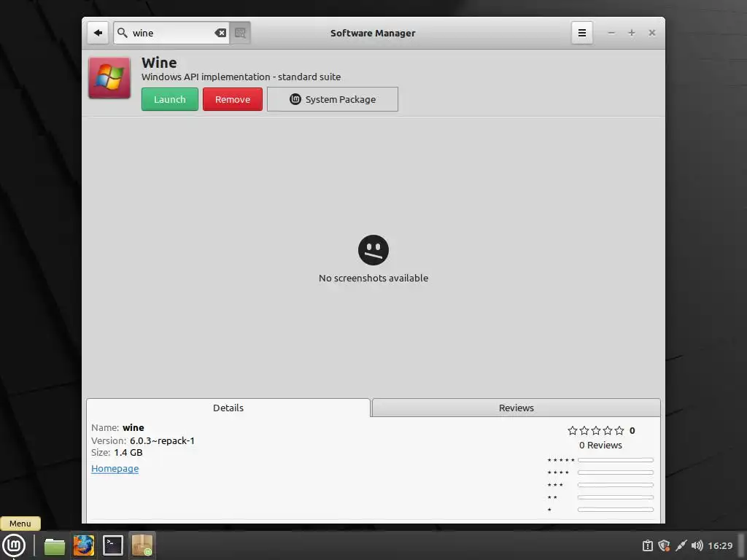Click the four-star rating bar

(x=616, y=472)
